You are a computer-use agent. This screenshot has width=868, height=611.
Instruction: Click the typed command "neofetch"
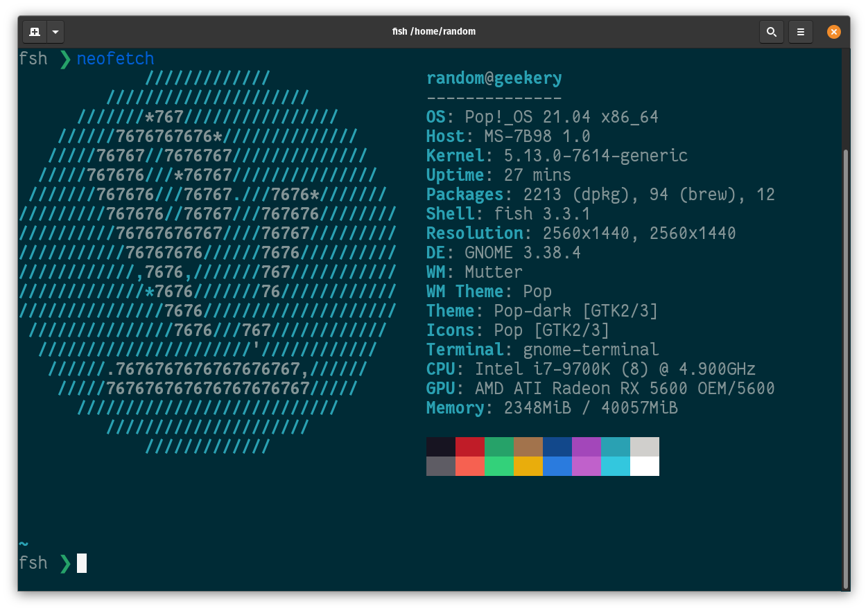[115, 59]
